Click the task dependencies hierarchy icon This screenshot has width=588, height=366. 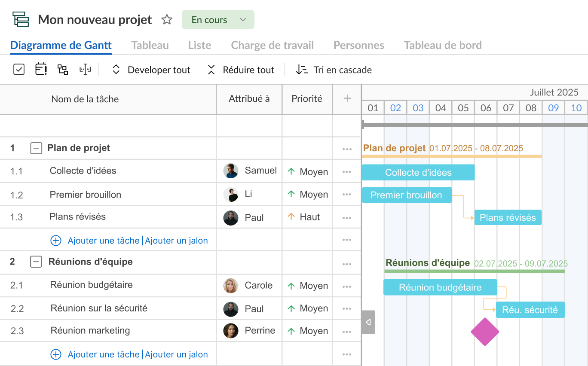(x=62, y=69)
